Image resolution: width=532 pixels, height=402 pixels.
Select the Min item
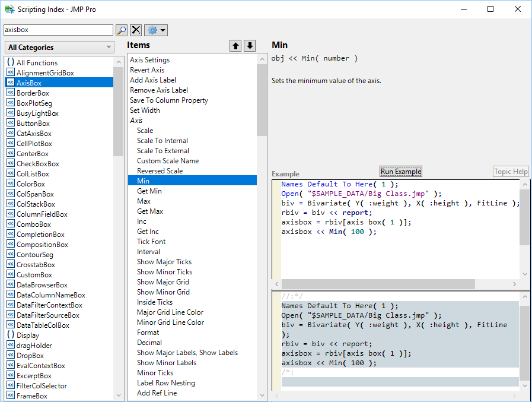[192, 181]
